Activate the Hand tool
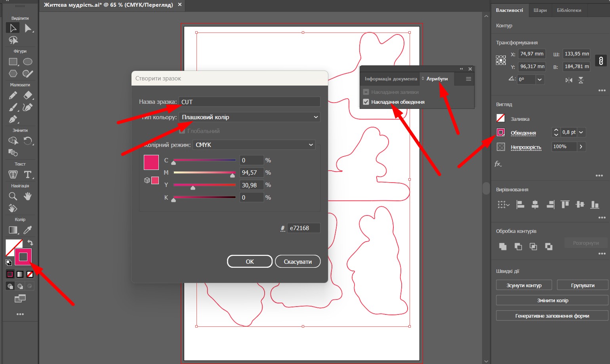The height and width of the screenshot is (364, 610). pyautogui.click(x=27, y=196)
